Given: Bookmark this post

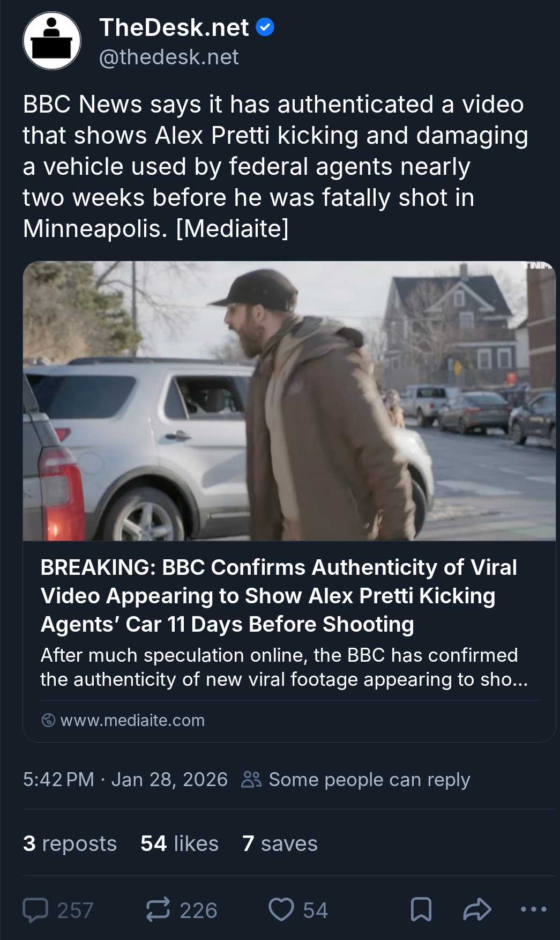Looking at the screenshot, I should (421, 910).
